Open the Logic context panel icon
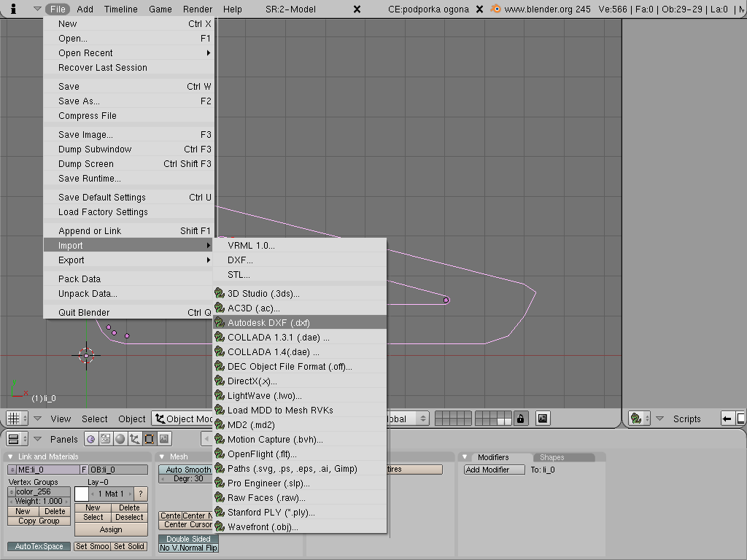747x560 pixels. coord(91,439)
